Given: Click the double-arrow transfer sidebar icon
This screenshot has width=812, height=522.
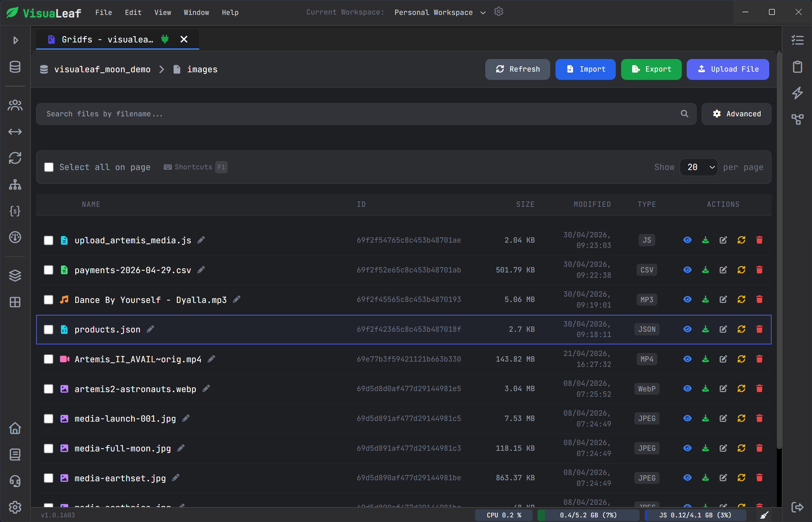Looking at the screenshot, I should [15, 132].
